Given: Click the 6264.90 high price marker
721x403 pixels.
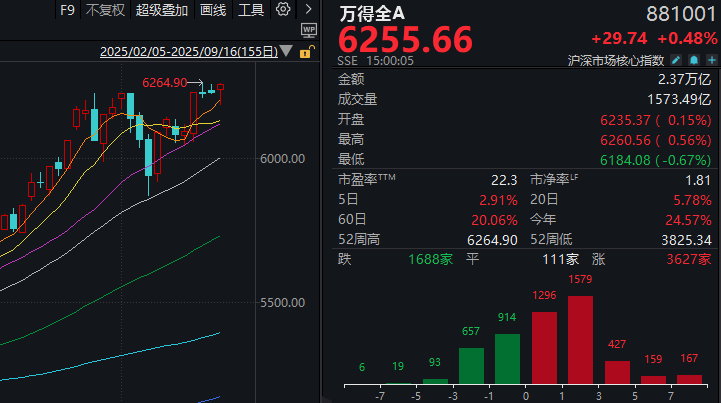Looking at the screenshot, I should click(x=165, y=82).
